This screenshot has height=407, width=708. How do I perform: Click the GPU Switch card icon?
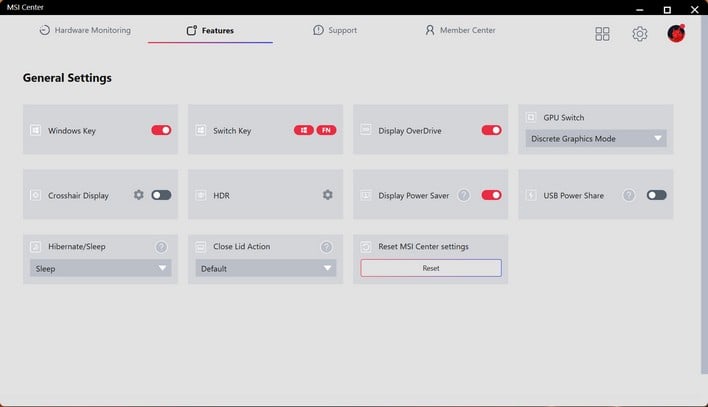click(531, 117)
